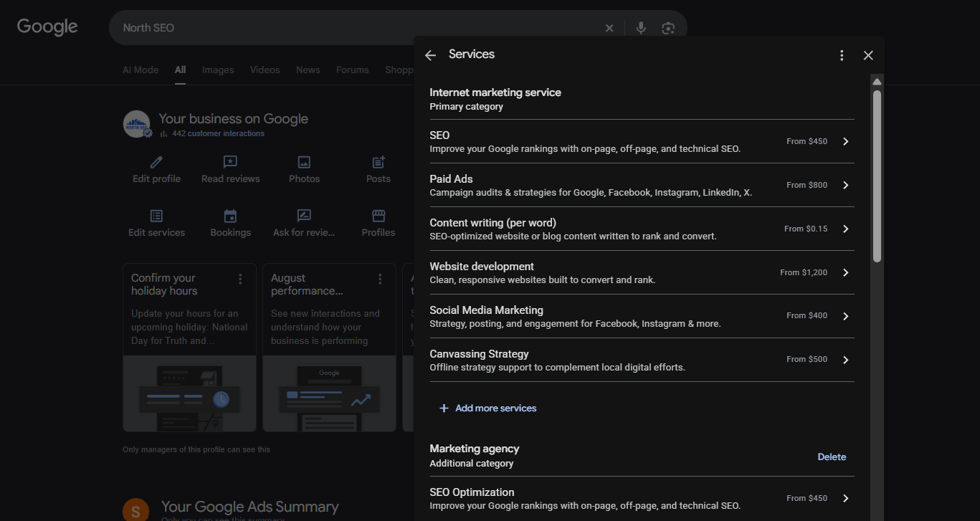Open Edit profile pencil icon
This screenshot has height=521, width=980.
pos(156,162)
